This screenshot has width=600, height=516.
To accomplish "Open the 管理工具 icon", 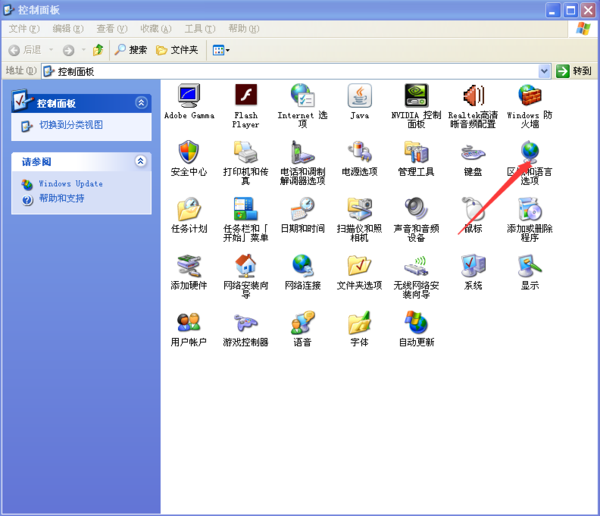I will [x=416, y=152].
